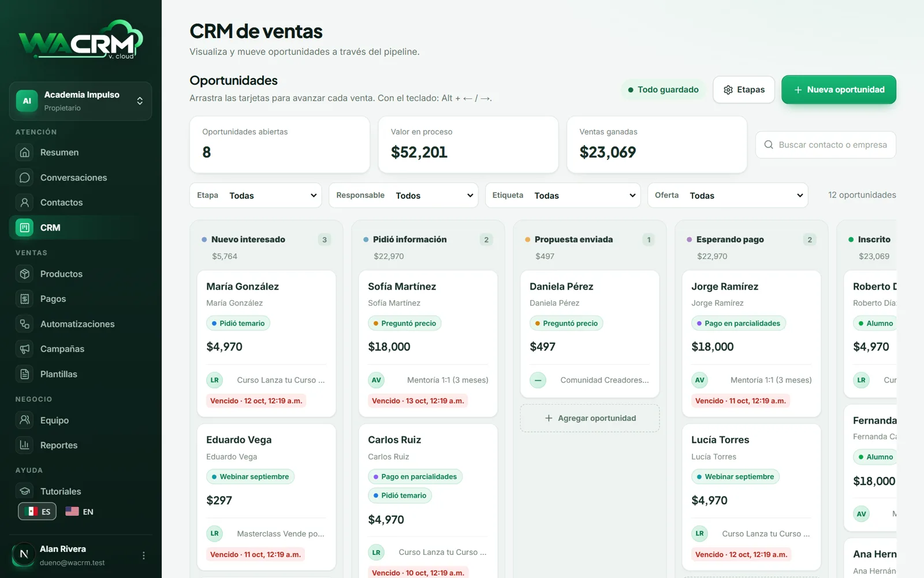
Task: Click the Pago en parcialidades tag on Carlos Ruiz
Action: pos(415,477)
